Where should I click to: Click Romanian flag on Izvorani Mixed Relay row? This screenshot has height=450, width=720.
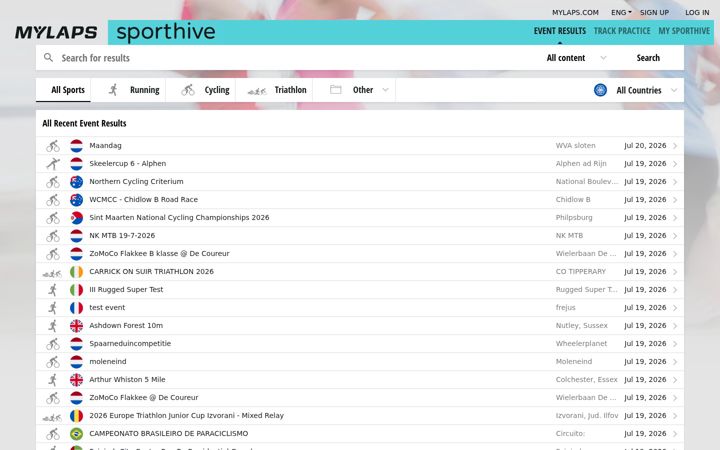click(77, 416)
